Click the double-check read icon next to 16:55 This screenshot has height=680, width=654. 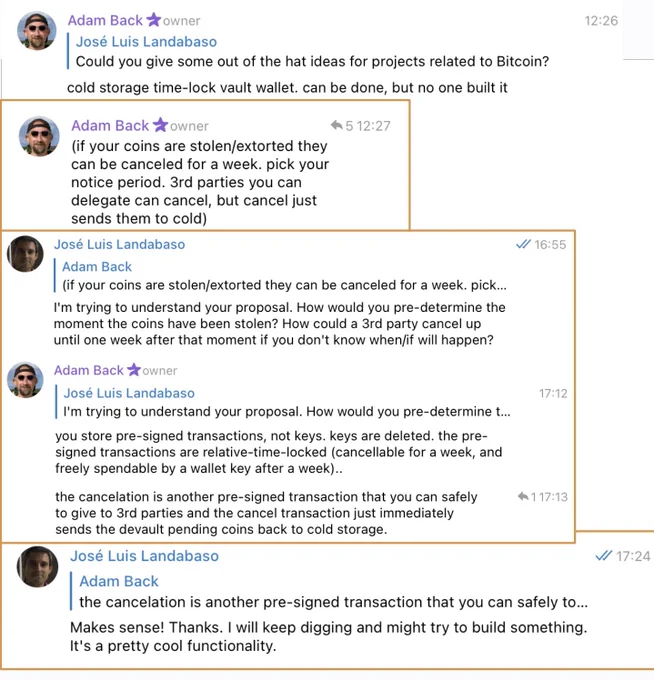point(523,244)
